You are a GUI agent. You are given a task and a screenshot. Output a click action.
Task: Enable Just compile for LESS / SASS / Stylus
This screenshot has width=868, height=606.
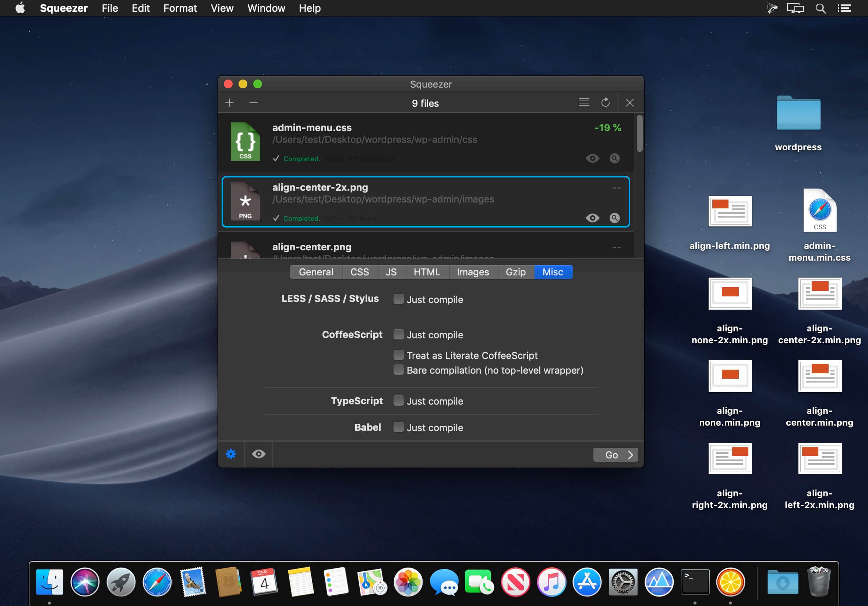pos(398,299)
